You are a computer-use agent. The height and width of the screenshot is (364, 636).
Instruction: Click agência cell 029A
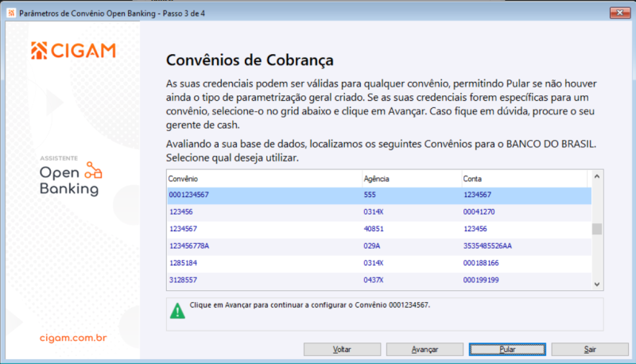pos(372,246)
